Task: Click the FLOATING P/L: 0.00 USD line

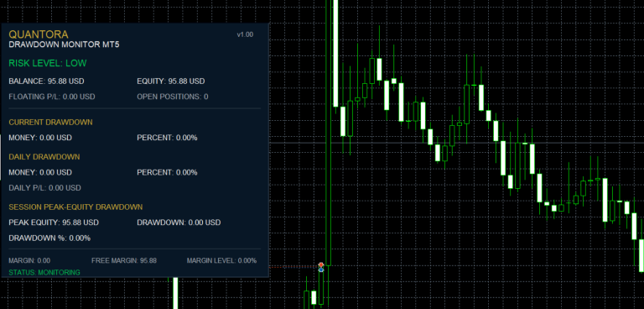Action: [52, 97]
